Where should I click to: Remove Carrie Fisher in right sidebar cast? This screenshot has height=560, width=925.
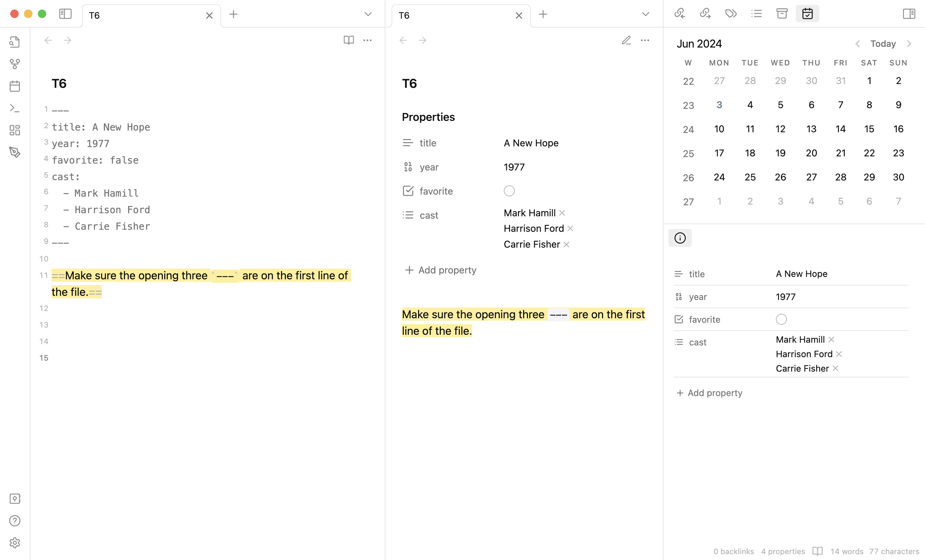(835, 369)
